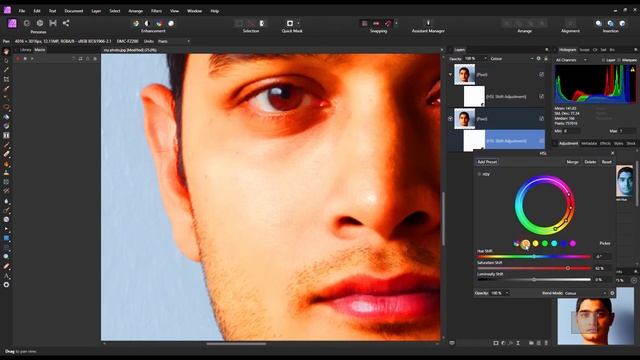Switch to the Scope tab
Viewport: 640px width, 360px height.
pyautogui.click(x=584, y=50)
